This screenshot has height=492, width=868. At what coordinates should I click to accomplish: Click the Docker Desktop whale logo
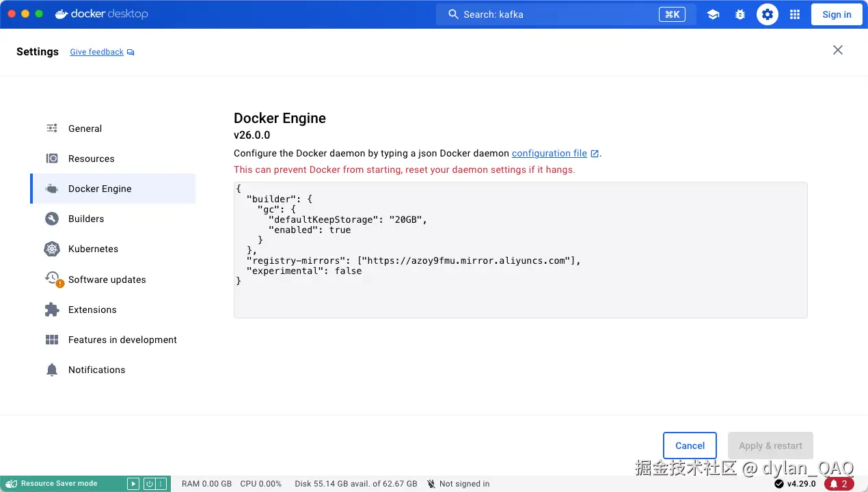click(101, 14)
